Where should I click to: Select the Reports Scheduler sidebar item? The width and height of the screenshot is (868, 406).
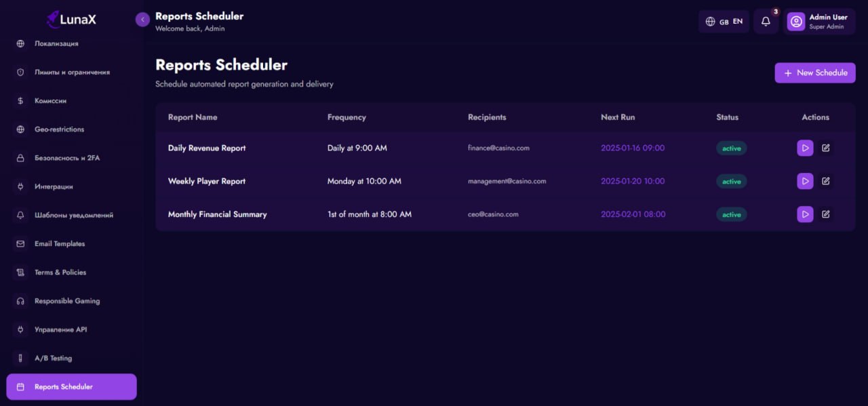71,387
